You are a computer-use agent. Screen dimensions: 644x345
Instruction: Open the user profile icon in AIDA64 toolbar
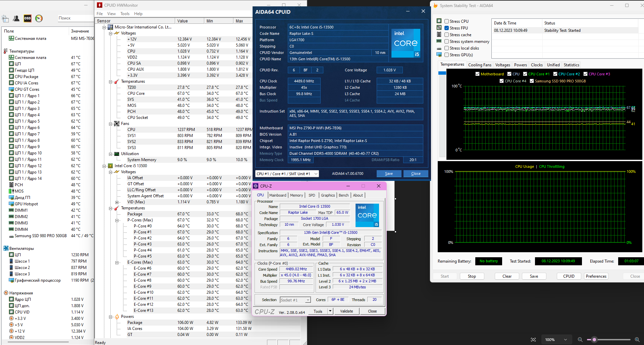16,18
